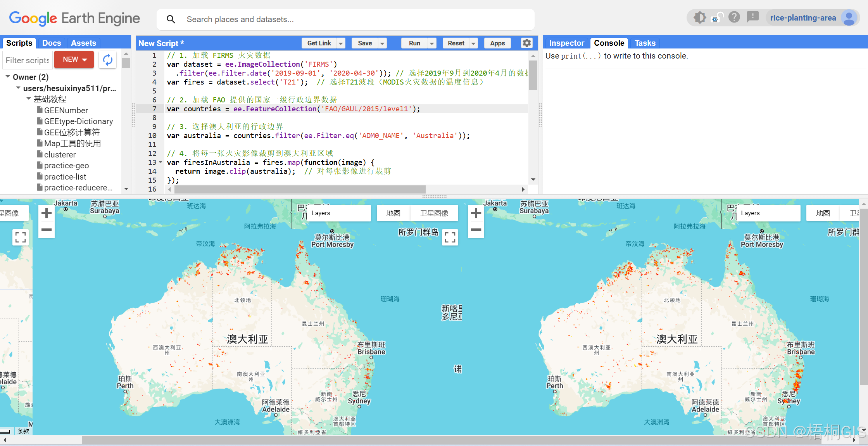Image resolution: width=868 pixels, height=446 pixels.
Task: Open the help question mark icon
Action: [x=734, y=17]
